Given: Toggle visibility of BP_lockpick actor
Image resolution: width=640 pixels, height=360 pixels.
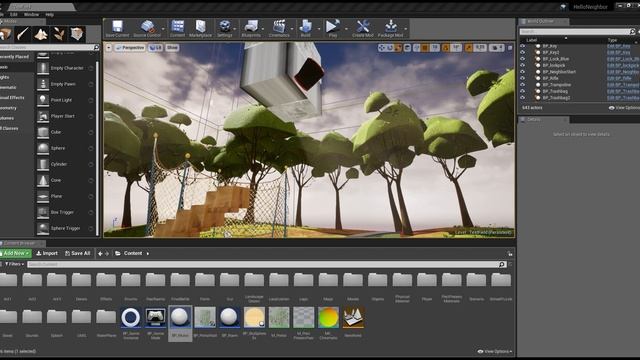Looking at the screenshot, I should [x=522, y=65].
